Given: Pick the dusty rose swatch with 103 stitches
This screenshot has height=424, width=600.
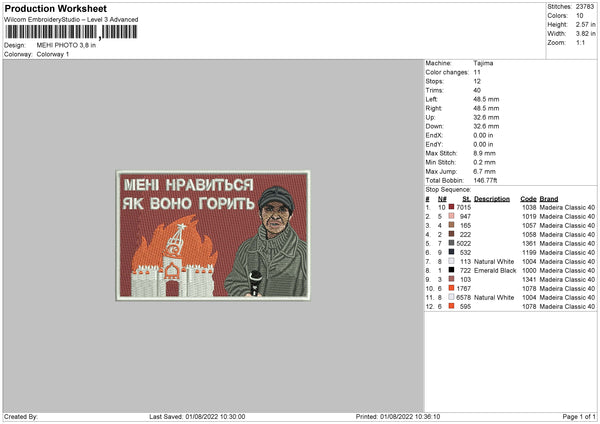Looking at the screenshot, I should [x=452, y=279].
